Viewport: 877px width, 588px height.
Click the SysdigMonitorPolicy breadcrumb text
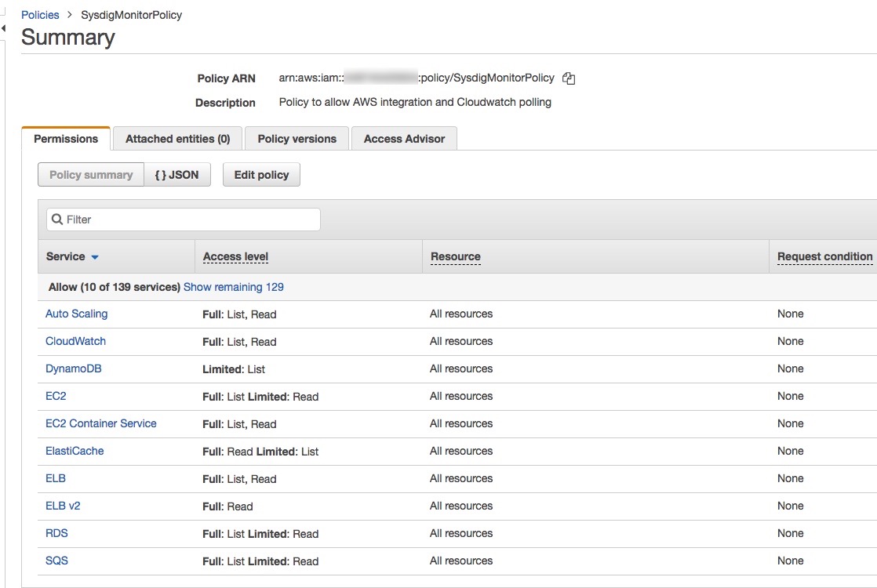[x=132, y=15]
